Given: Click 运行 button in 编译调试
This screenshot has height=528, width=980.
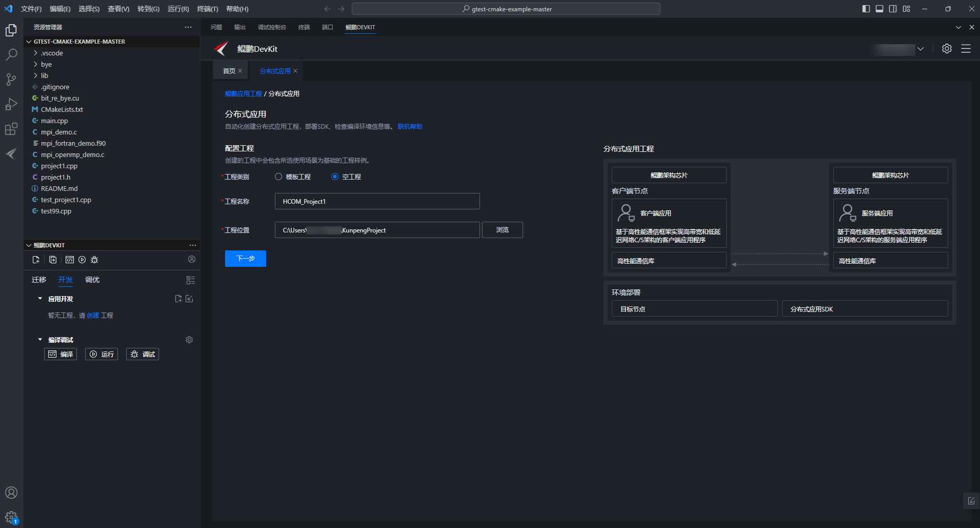Looking at the screenshot, I should tap(102, 354).
